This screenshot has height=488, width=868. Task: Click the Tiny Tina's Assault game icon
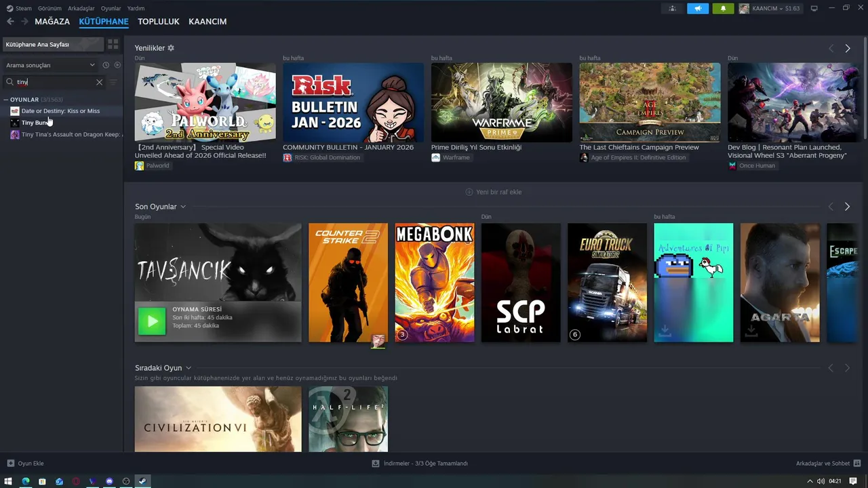[15, 134]
